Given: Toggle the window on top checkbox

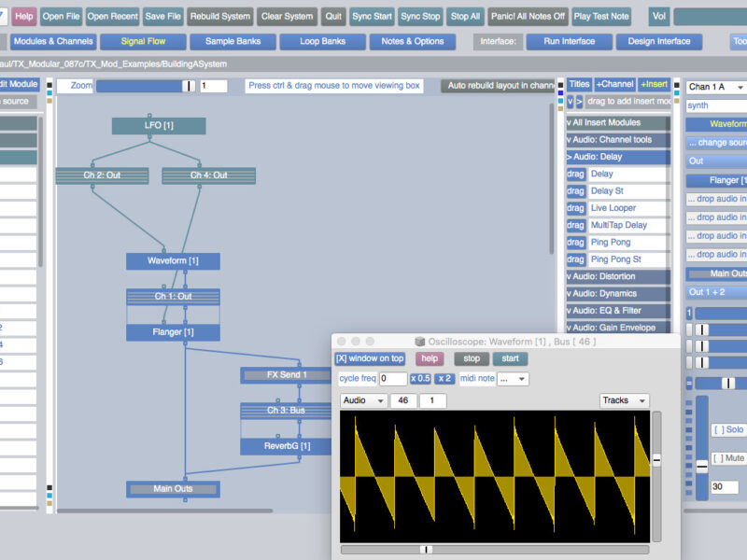Looking at the screenshot, I should pyautogui.click(x=372, y=358).
